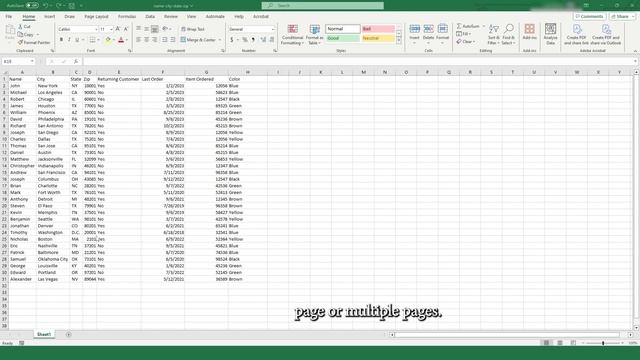
Task: Click Create PDF and share link
Action: [576, 34]
